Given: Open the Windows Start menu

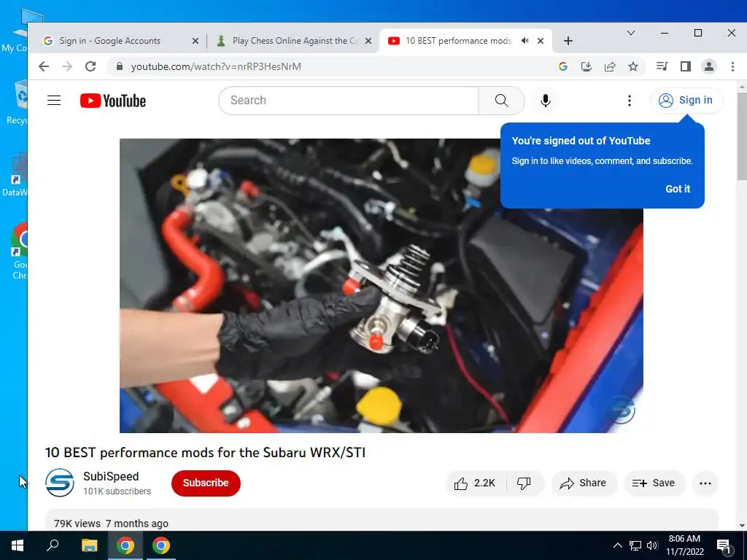Looking at the screenshot, I should [x=18, y=545].
